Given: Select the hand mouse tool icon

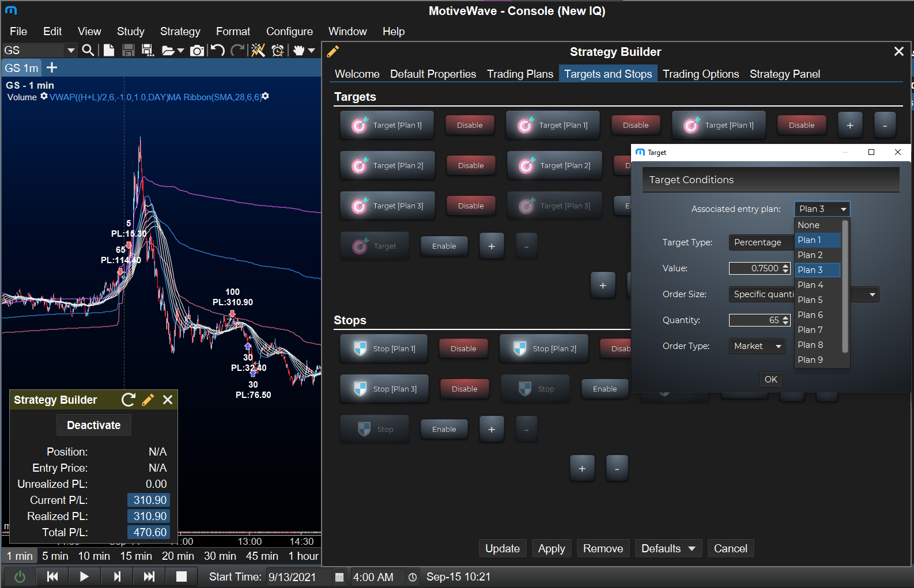Looking at the screenshot, I should 299,50.
